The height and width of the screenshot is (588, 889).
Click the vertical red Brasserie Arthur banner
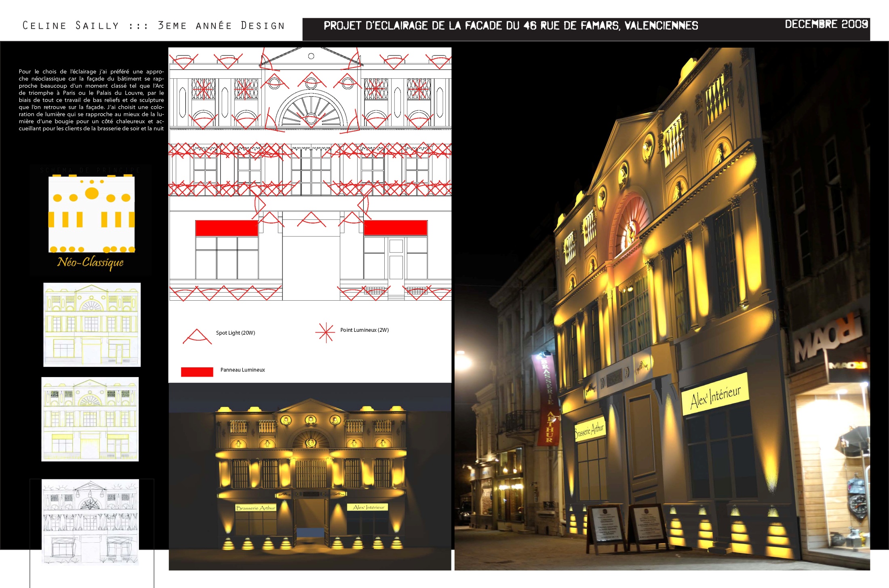pyautogui.click(x=548, y=399)
